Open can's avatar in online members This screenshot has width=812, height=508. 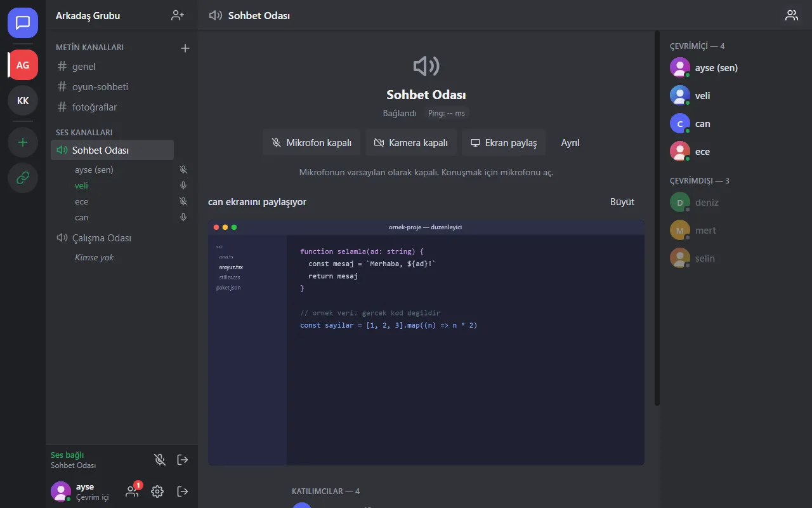click(x=680, y=124)
